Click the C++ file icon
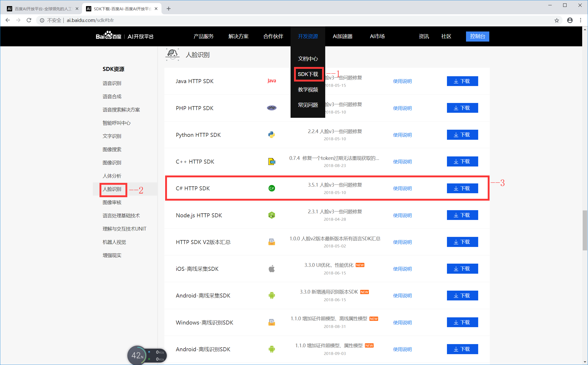 pyautogui.click(x=272, y=161)
